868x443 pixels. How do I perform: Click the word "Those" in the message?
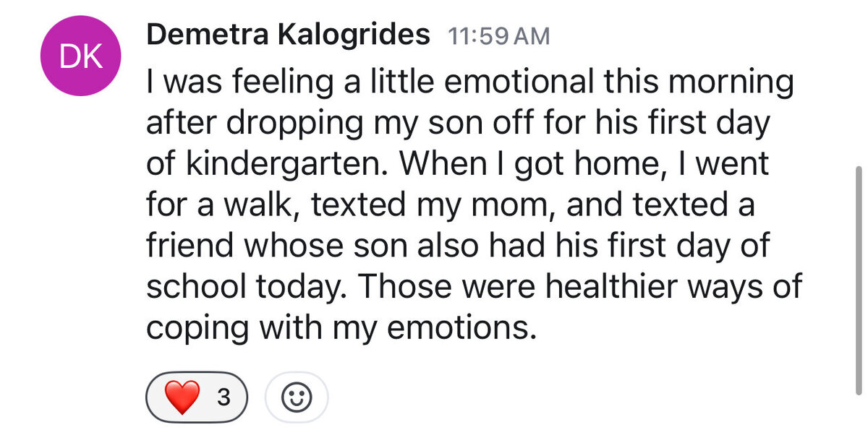404,287
